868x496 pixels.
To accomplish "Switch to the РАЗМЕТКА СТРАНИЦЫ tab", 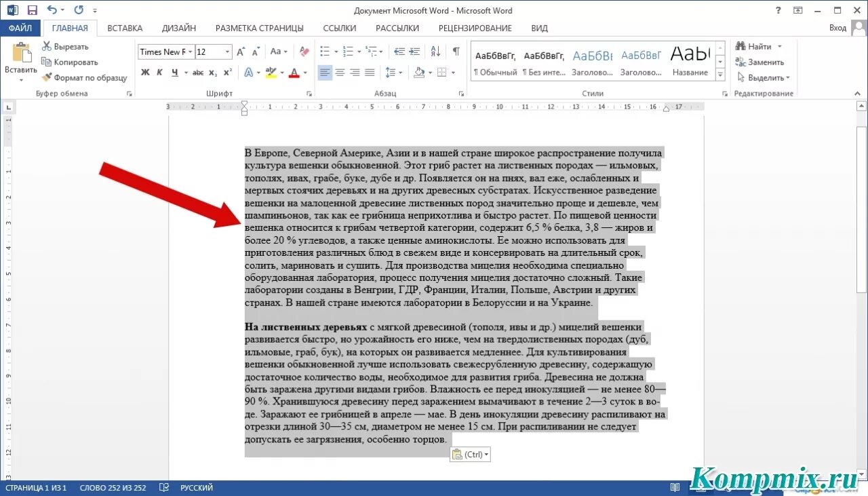I will coord(260,28).
